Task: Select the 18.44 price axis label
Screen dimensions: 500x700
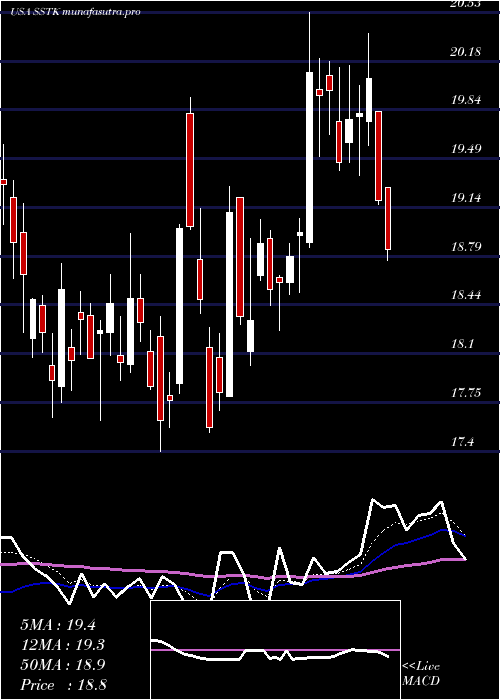Action: [x=466, y=295]
